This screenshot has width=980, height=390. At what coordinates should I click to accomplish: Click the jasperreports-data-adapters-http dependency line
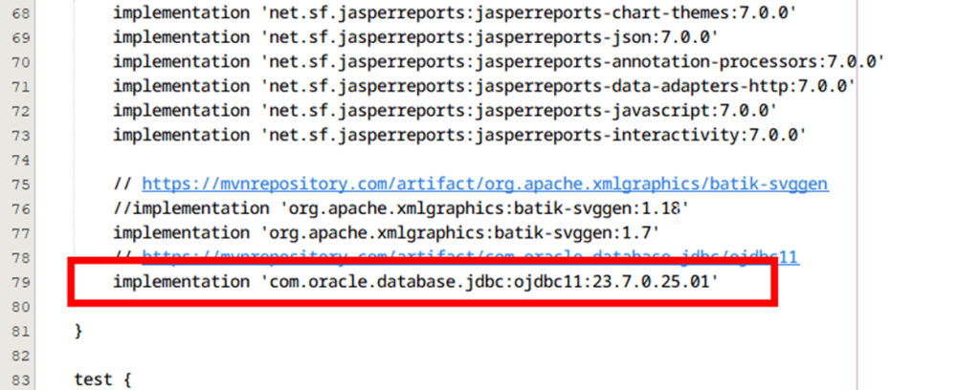coord(483,86)
